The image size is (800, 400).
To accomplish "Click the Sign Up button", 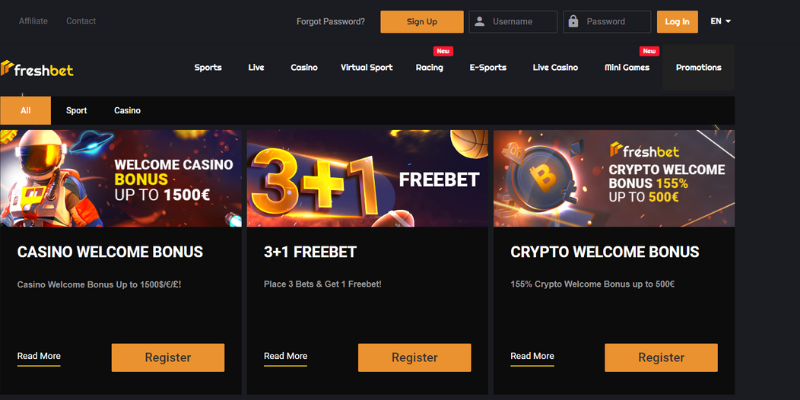I will pos(422,22).
